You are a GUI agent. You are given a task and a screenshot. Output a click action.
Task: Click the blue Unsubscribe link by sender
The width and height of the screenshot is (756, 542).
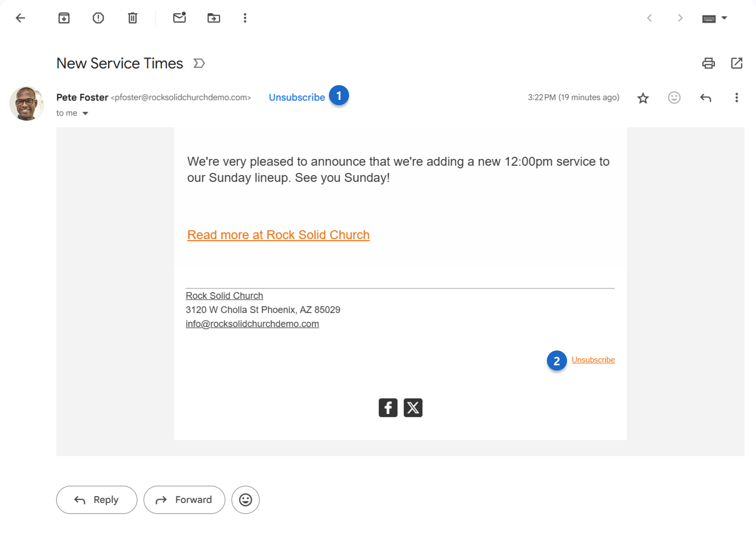point(297,98)
